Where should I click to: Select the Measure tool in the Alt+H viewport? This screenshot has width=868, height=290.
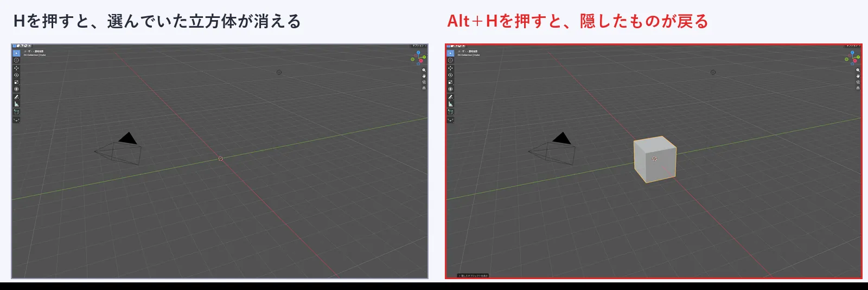click(450, 104)
